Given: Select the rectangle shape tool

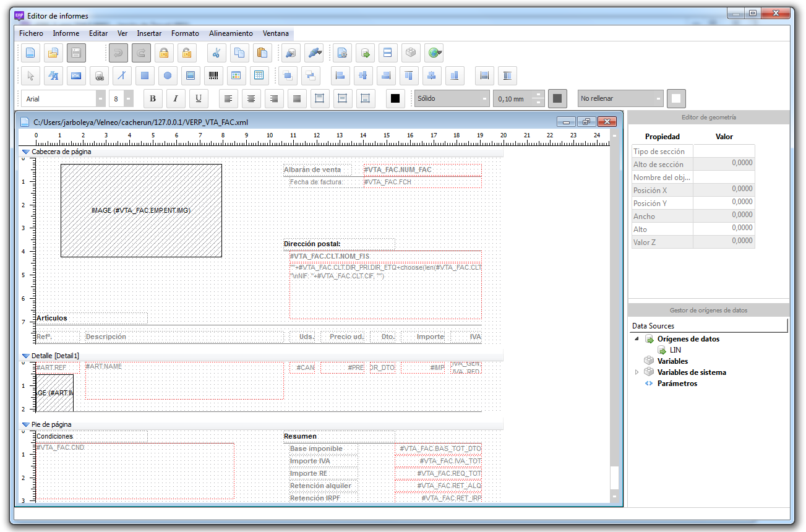Looking at the screenshot, I should pos(145,75).
